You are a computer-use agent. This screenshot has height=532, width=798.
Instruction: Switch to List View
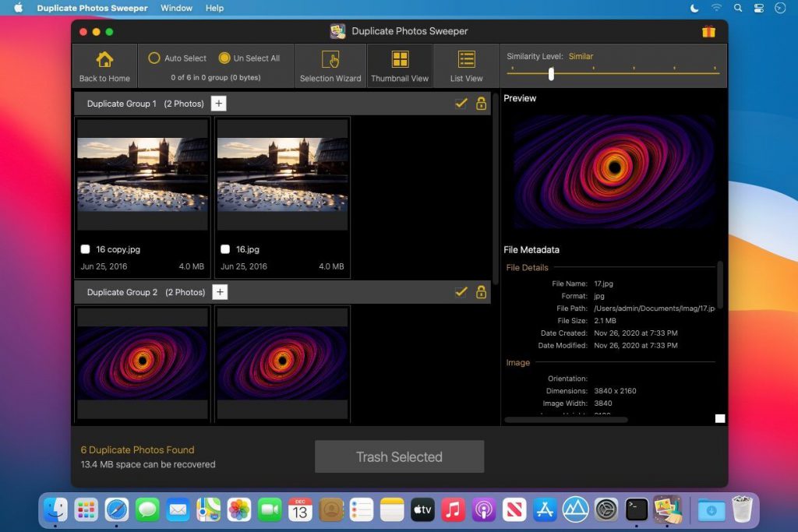(466, 61)
